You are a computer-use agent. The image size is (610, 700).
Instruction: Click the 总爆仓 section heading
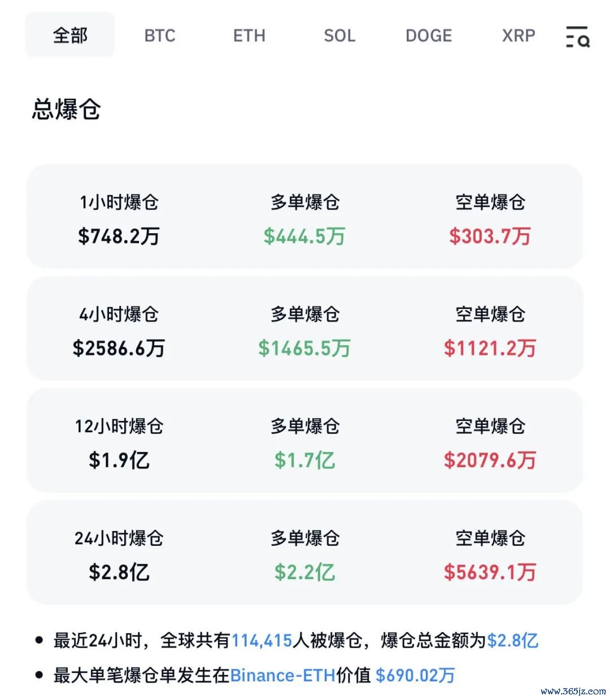[x=66, y=108]
